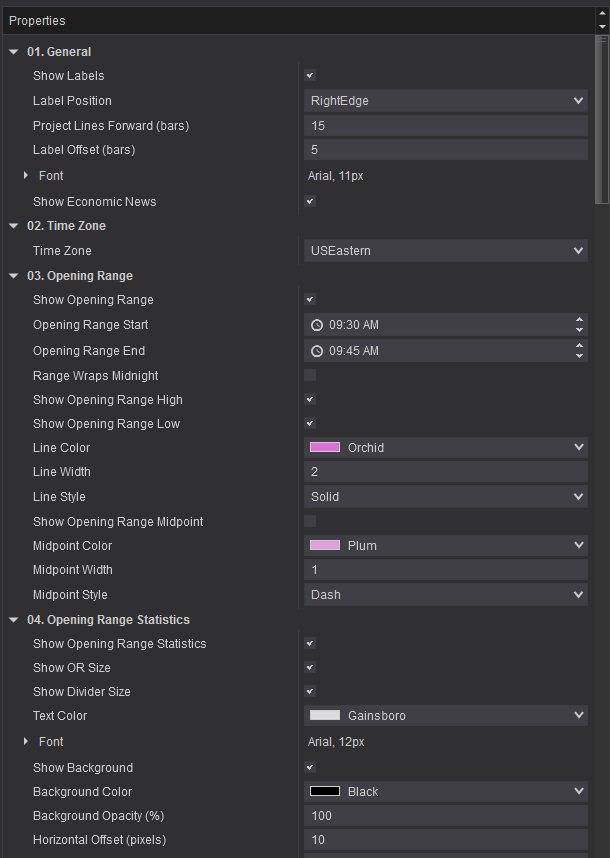The image size is (610, 858).
Task: Edit the Midpoint Width field
Action: 446,570
